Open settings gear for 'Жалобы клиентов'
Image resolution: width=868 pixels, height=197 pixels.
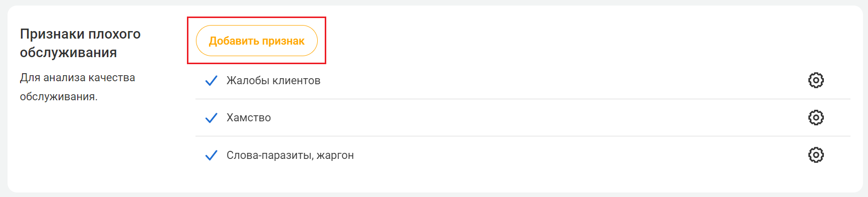pyautogui.click(x=816, y=80)
